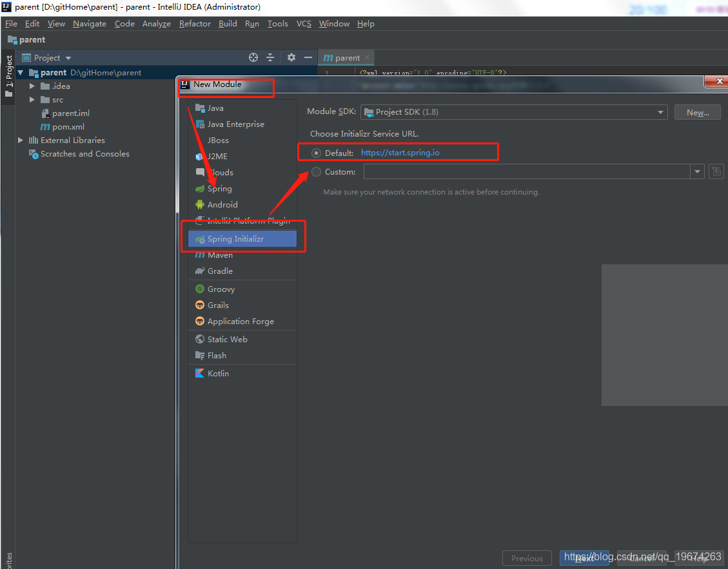Select parent.iml file in tree
This screenshot has width=728, height=569.
[x=65, y=113]
